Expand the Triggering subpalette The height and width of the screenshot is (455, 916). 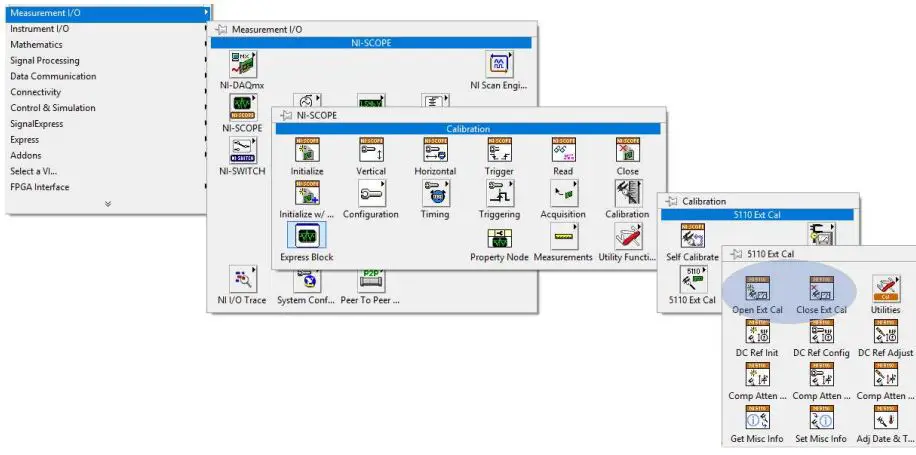499,194
